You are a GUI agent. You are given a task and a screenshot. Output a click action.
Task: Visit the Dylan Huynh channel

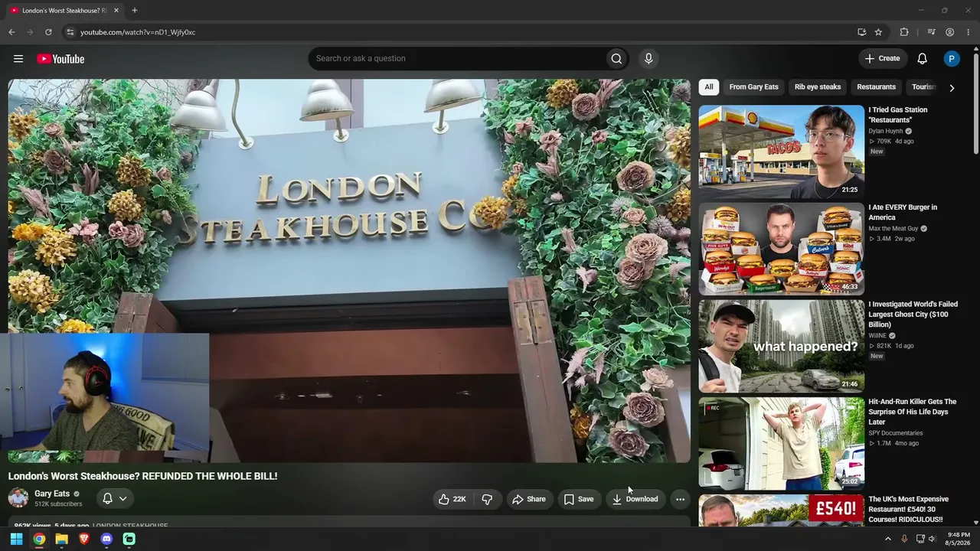point(885,131)
